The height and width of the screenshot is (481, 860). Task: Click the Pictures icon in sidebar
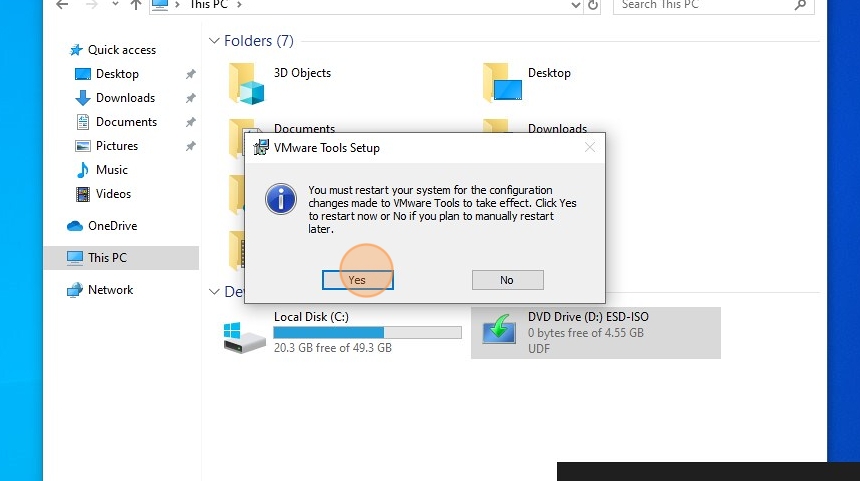pyautogui.click(x=83, y=146)
